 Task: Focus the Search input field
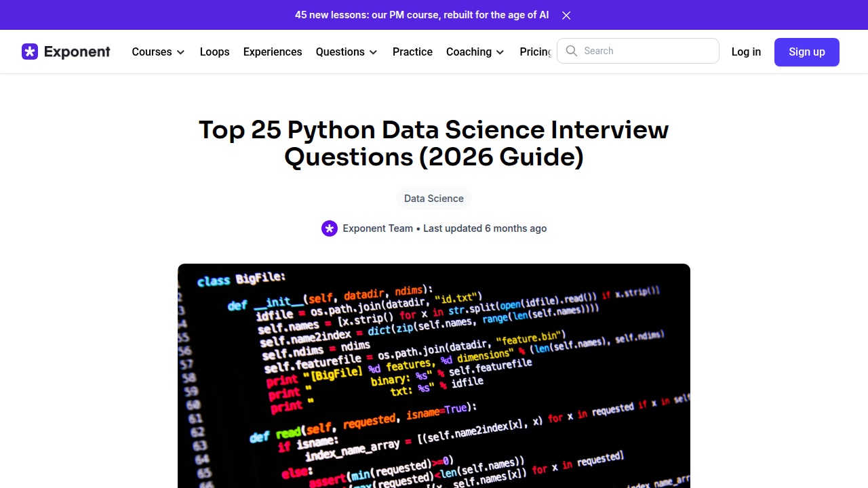click(x=638, y=51)
